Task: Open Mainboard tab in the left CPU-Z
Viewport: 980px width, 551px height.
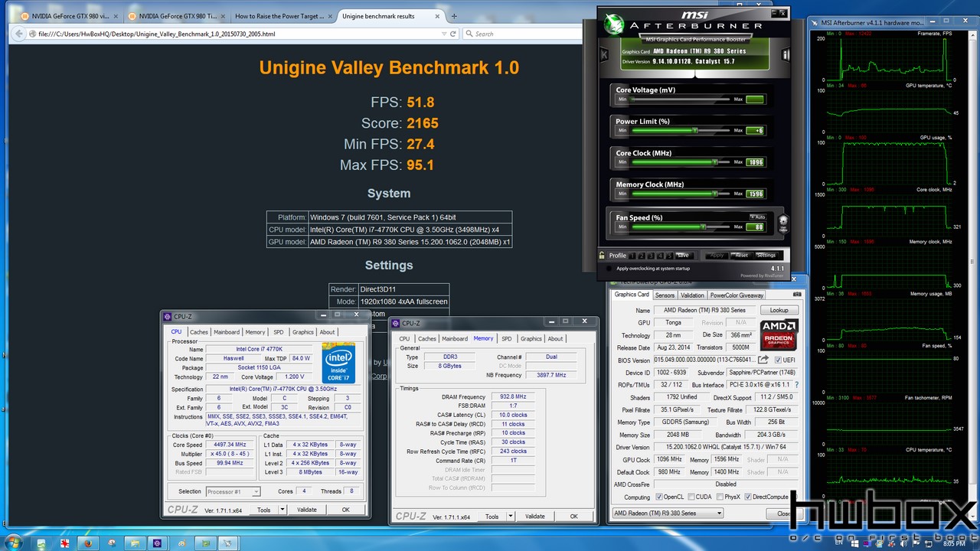Action: (x=227, y=332)
